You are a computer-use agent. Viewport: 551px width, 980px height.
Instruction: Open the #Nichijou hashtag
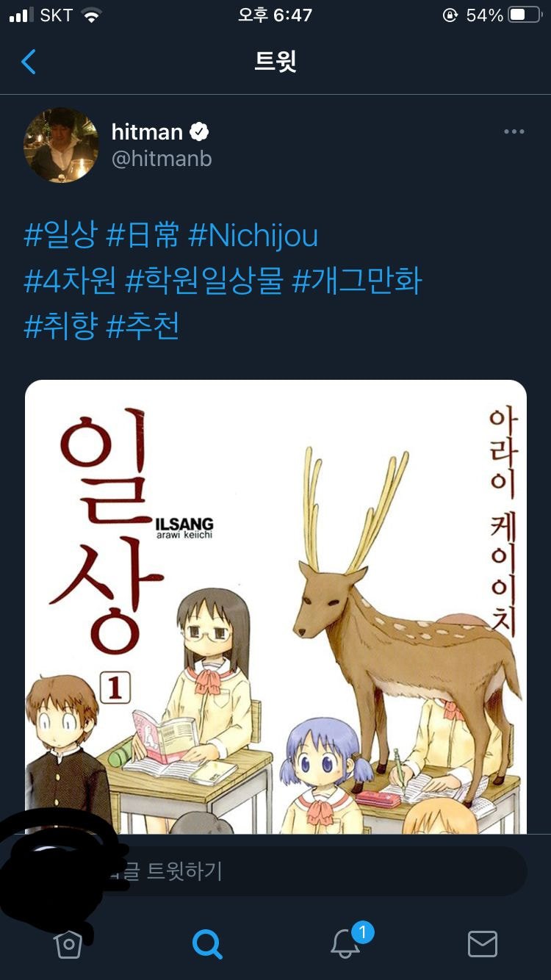click(253, 236)
